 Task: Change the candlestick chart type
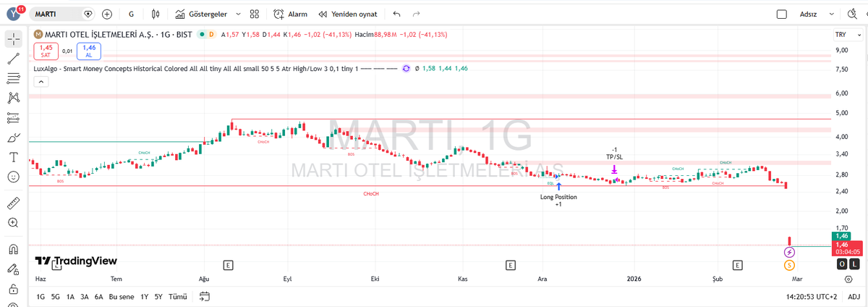[x=157, y=14]
